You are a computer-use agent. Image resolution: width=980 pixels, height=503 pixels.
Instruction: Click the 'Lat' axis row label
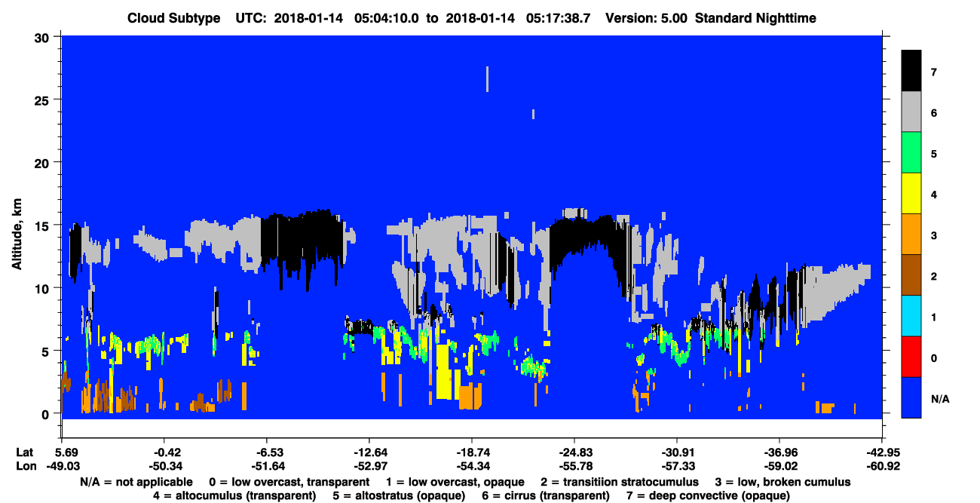[x=24, y=452]
